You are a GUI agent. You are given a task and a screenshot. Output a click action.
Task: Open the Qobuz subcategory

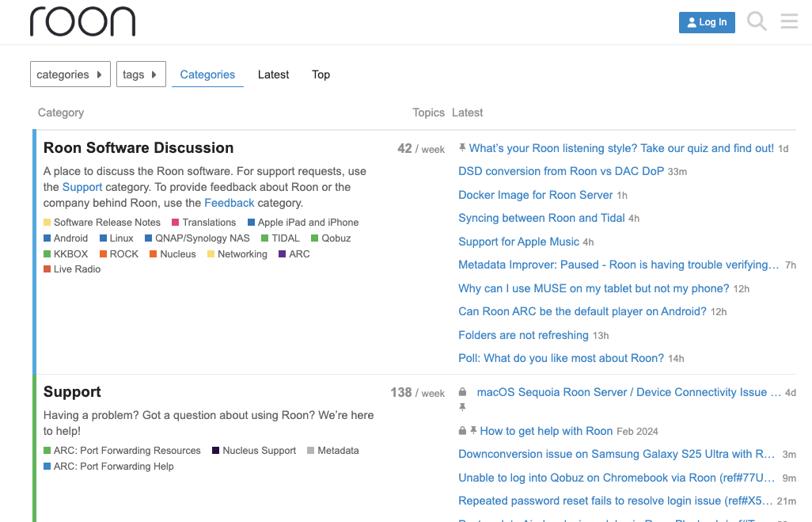point(331,238)
